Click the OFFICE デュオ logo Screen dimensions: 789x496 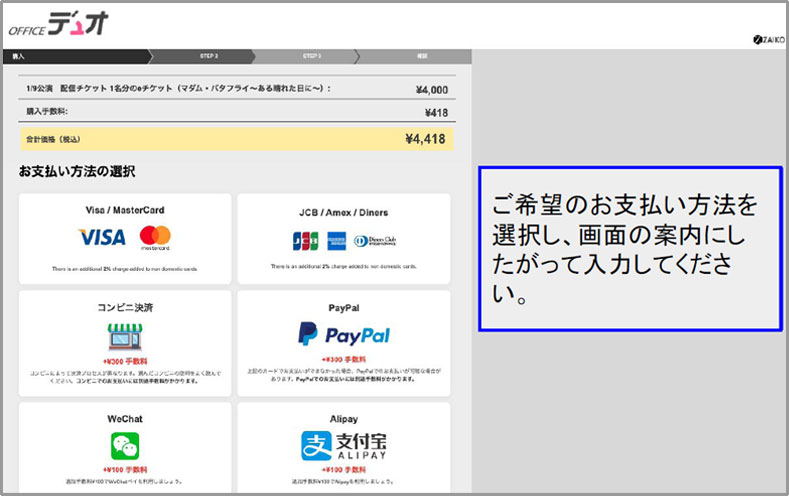tap(58, 25)
